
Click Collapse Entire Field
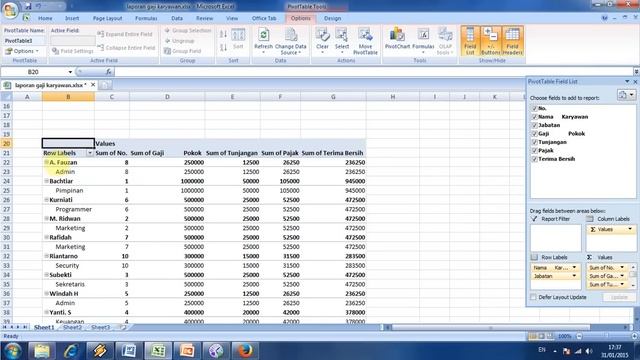point(127,48)
